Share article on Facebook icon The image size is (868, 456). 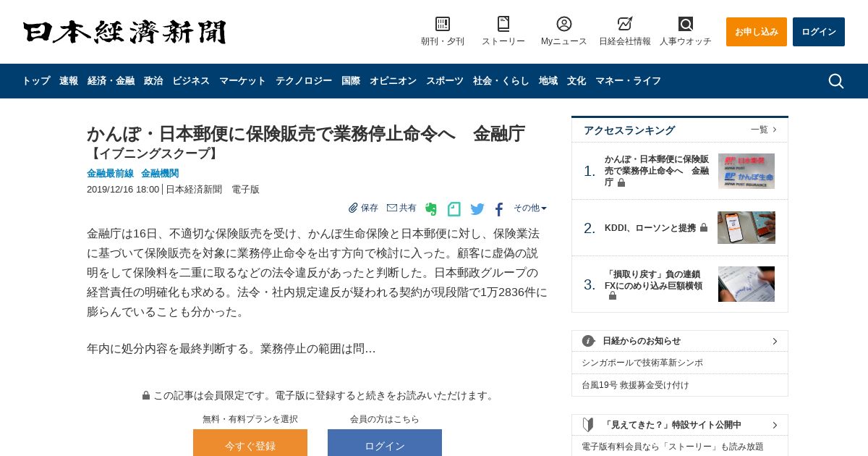499,210
